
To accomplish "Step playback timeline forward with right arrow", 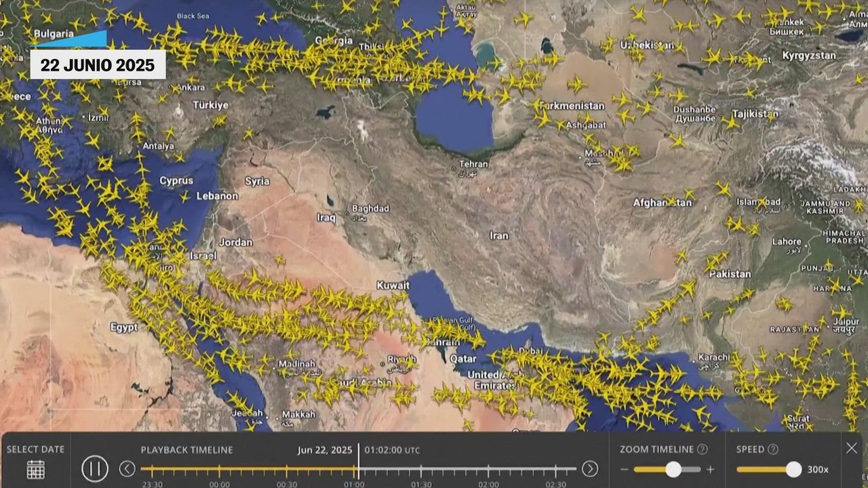I will pyautogui.click(x=590, y=468).
